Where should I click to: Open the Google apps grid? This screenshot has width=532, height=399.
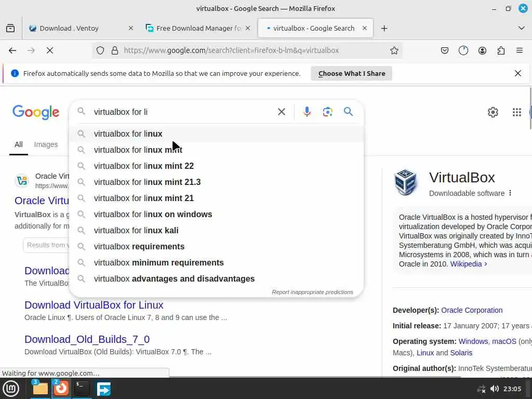point(517,112)
